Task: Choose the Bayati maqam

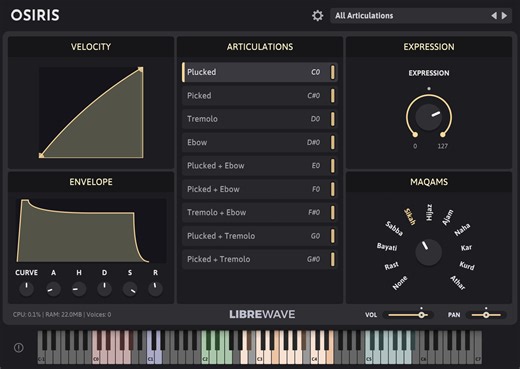Action: tap(387, 247)
